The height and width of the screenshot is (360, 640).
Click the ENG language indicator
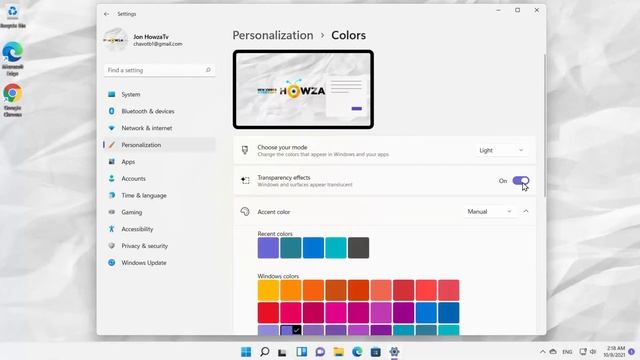pyautogui.click(x=567, y=352)
